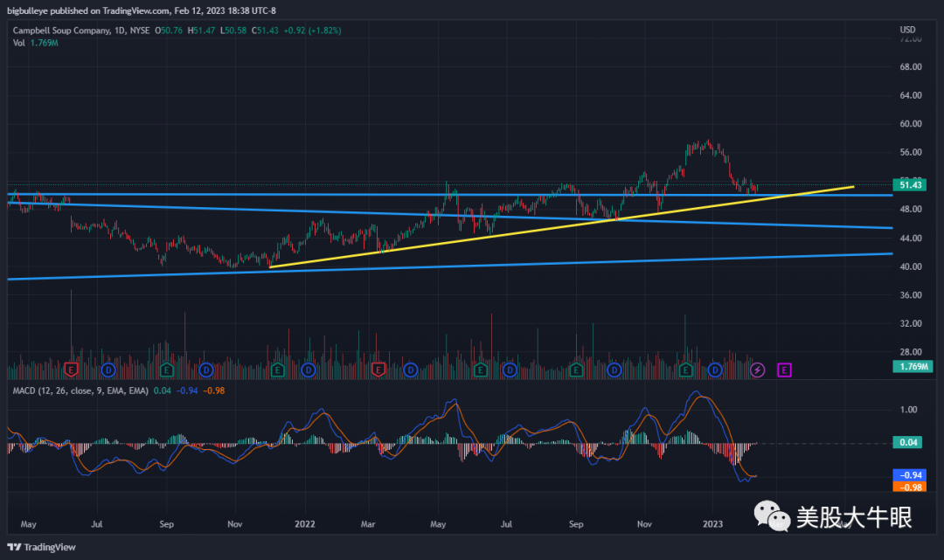
Task: Click the 40.00 price axis label
Action: [x=910, y=266]
